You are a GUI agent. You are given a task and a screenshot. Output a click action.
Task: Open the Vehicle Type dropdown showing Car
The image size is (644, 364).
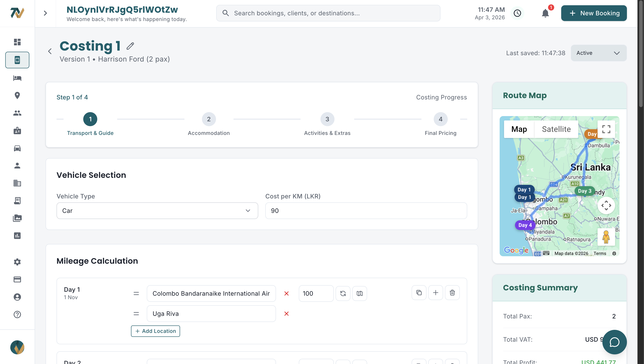coord(157,211)
